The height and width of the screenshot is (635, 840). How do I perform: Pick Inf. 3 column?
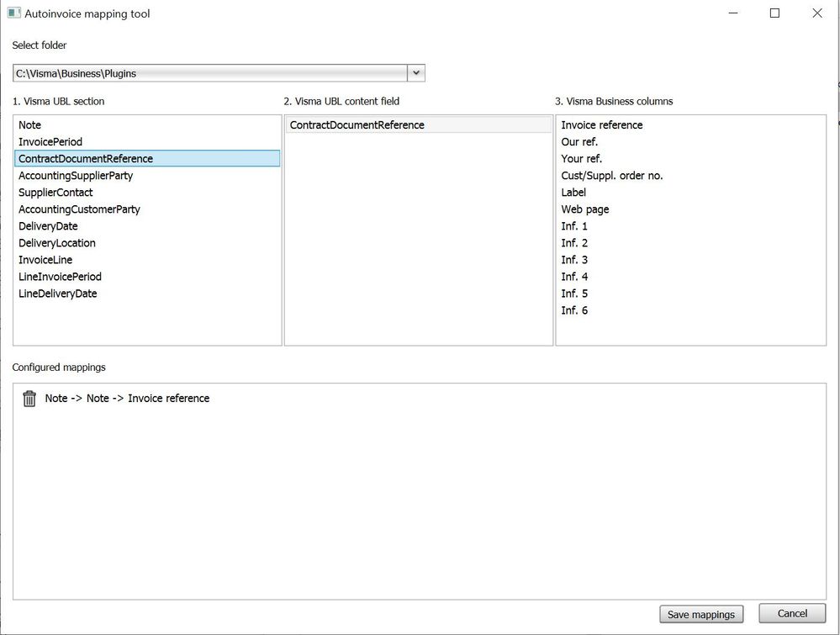coord(690,260)
